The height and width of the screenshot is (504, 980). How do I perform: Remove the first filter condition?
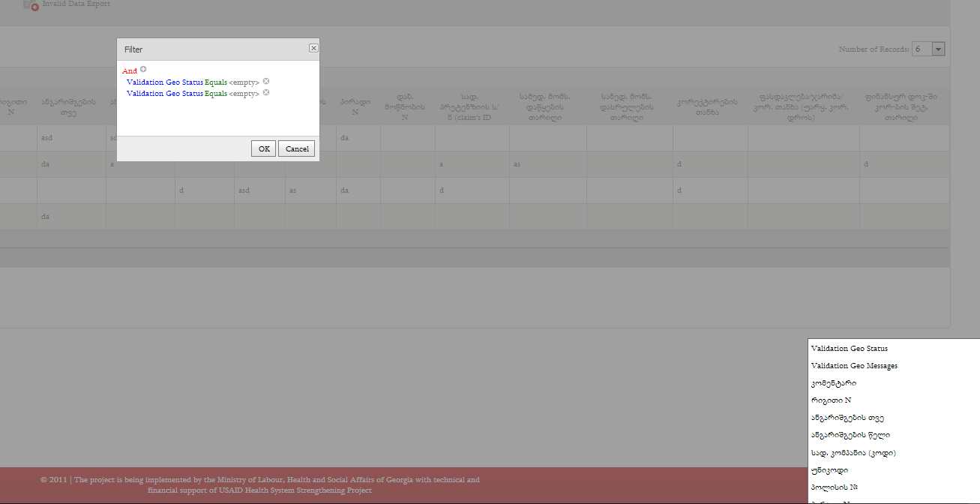pyautogui.click(x=266, y=81)
